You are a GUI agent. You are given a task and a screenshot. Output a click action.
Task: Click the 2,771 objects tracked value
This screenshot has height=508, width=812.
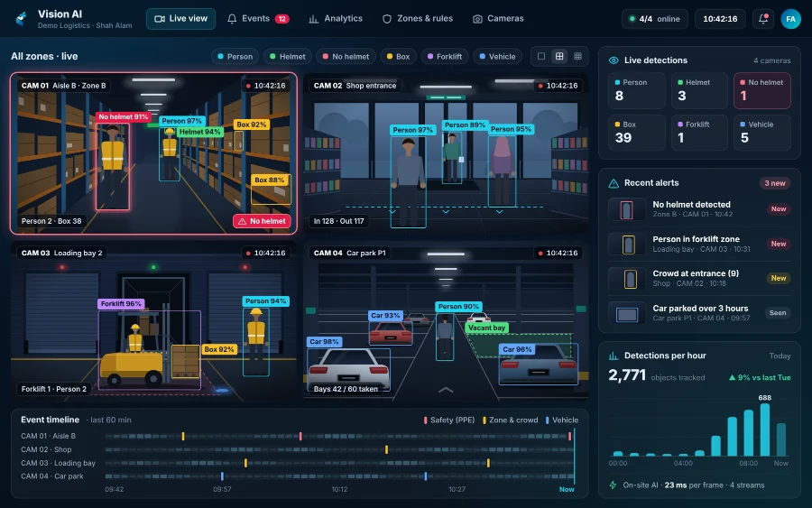627,375
